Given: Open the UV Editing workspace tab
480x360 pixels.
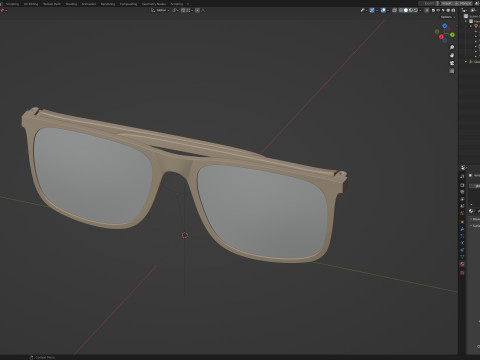Looking at the screenshot, I should [x=31, y=4].
